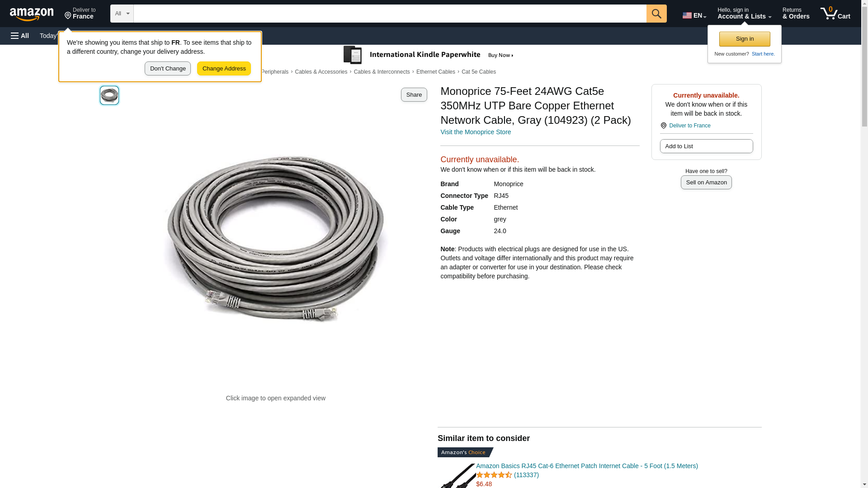Click the Amazon logo
This screenshot has height=488, width=868.
pyautogui.click(x=32, y=14)
